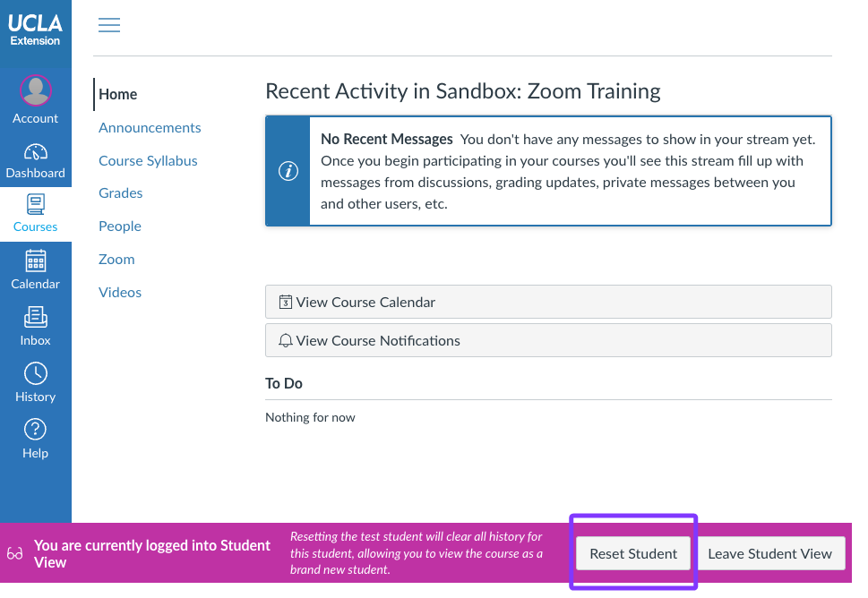This screenshot has height=598, width=868.
Task: Click the UCLA Extension logo
Action: (36, 30)
